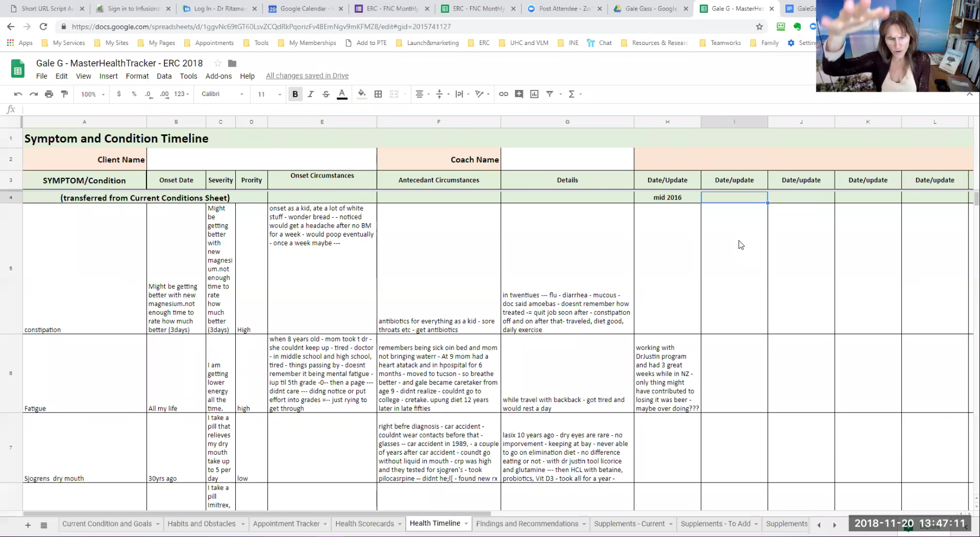Image resolution: width=980 pixels, height=537 pixels.
Task: Toggle strikethrough formatting button
Action: pos(326,94)
